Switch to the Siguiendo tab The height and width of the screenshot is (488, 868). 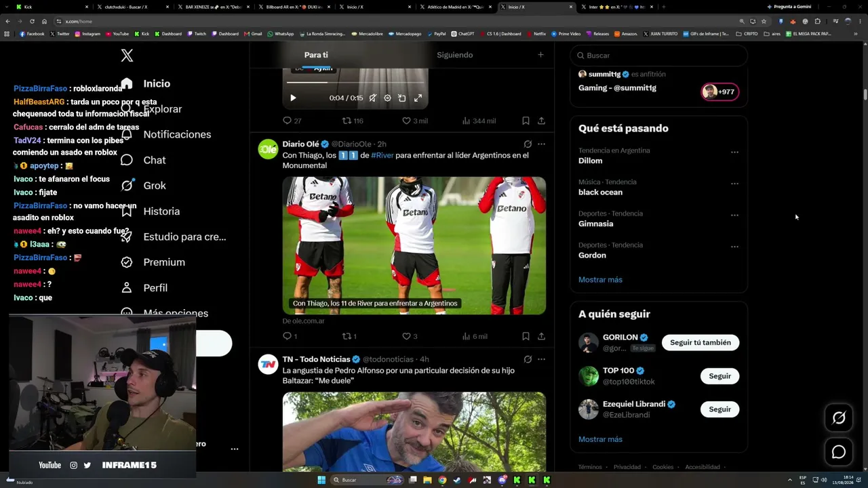[x=454, y=55]
